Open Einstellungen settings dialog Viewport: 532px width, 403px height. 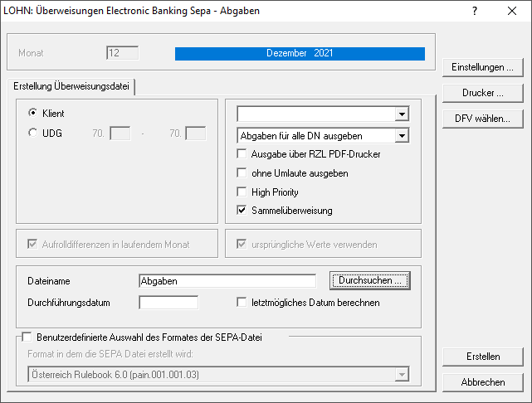click(x=482, y=67)
